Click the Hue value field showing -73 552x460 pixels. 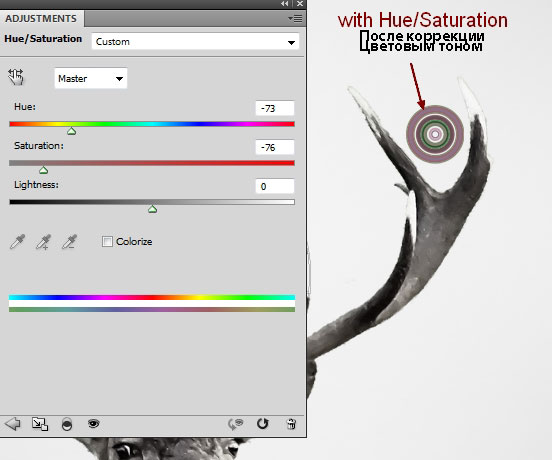(x=275, y=108)
